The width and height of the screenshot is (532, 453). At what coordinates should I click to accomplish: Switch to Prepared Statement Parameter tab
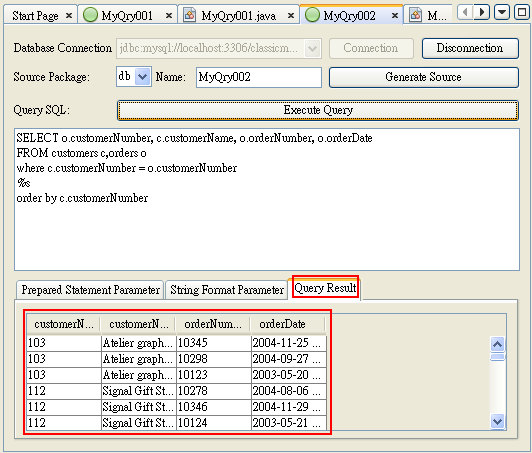[x=90, y=290]
